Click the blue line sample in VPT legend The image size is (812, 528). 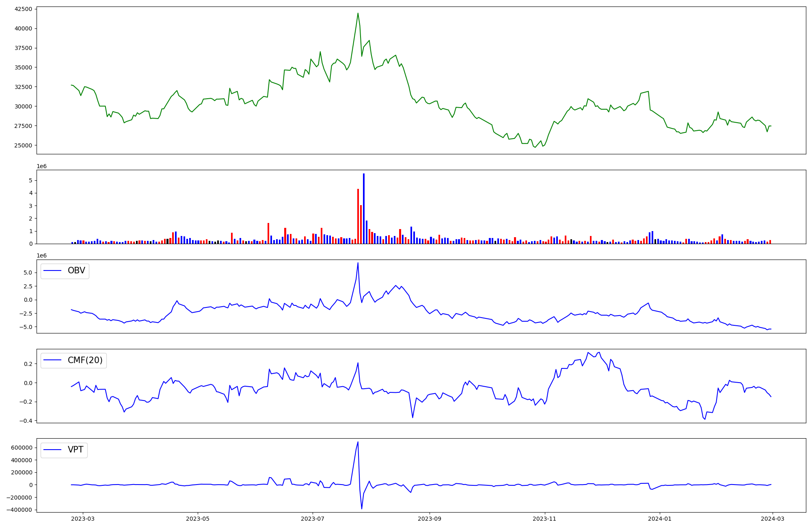(52, 450)
